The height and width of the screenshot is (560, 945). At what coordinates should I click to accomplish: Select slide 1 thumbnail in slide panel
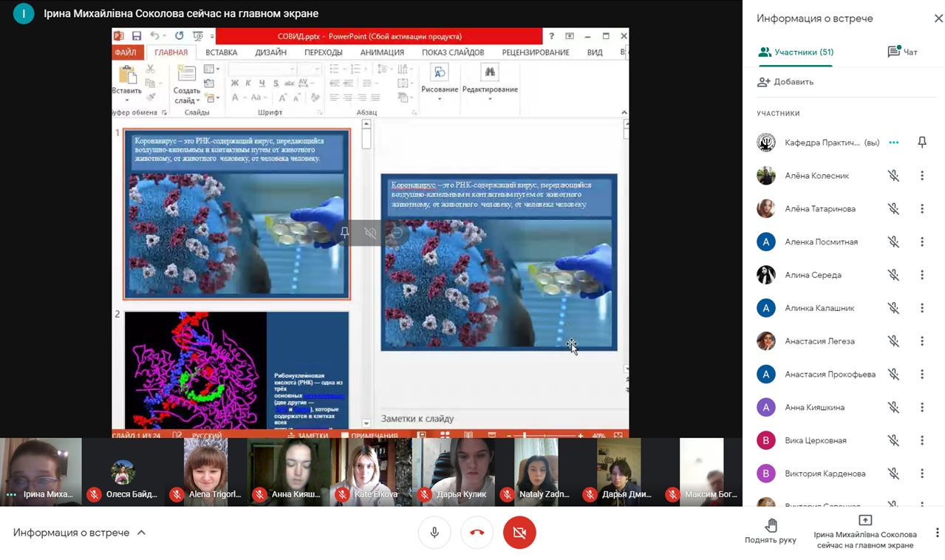tap(236, 214)
